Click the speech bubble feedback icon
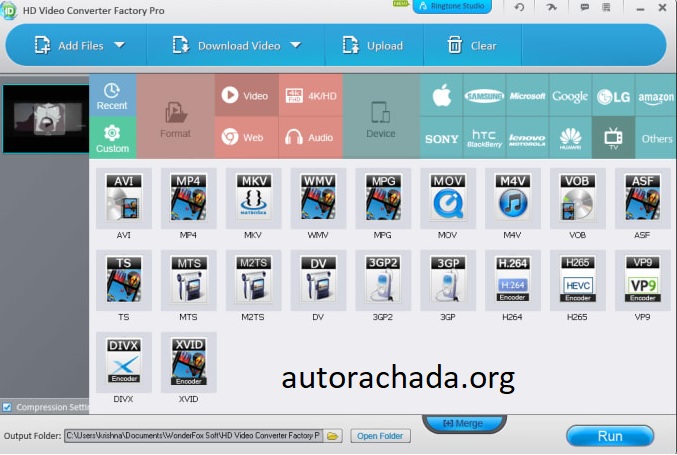Screen dimensions: 677x455 click(x=585, y=7)
